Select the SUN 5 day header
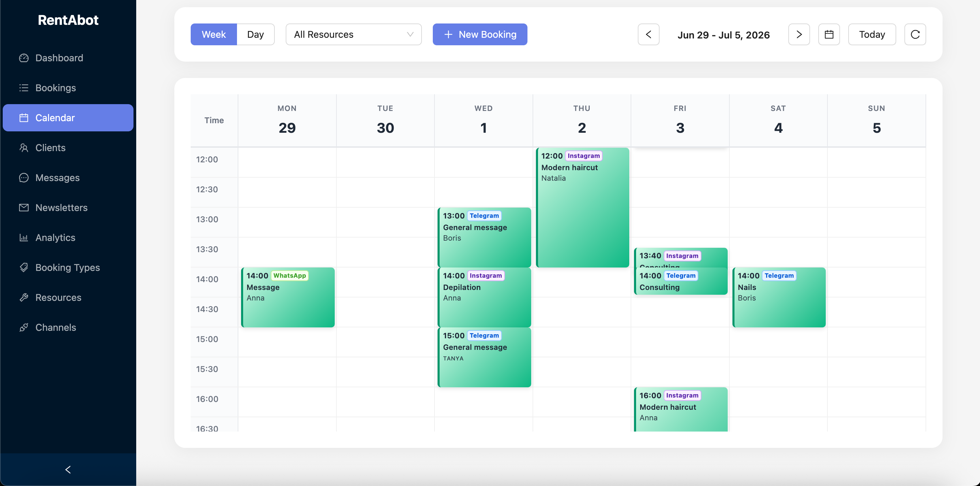 876,120
